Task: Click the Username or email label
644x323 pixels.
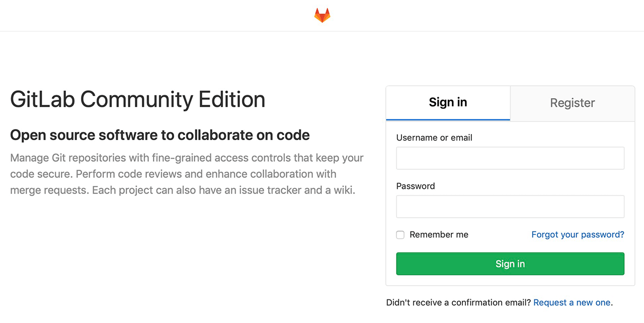Action: click(434, 138)
